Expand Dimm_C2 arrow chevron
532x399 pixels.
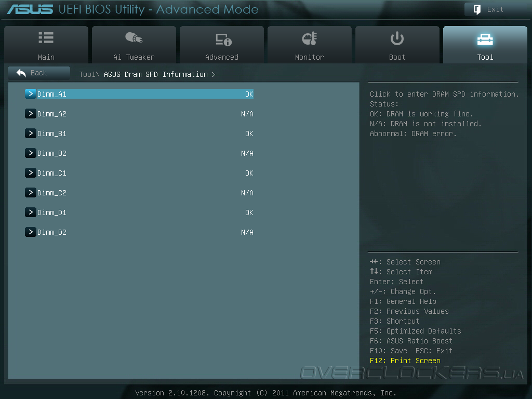[x=31, y=192]
